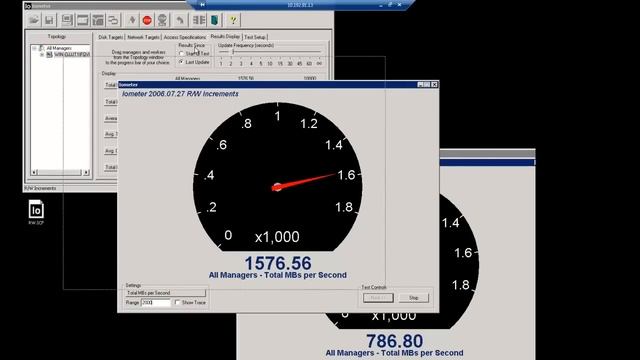
Task: Exit Iometer using the door icon
Action: pyautogui.click(x=214, y=20)
